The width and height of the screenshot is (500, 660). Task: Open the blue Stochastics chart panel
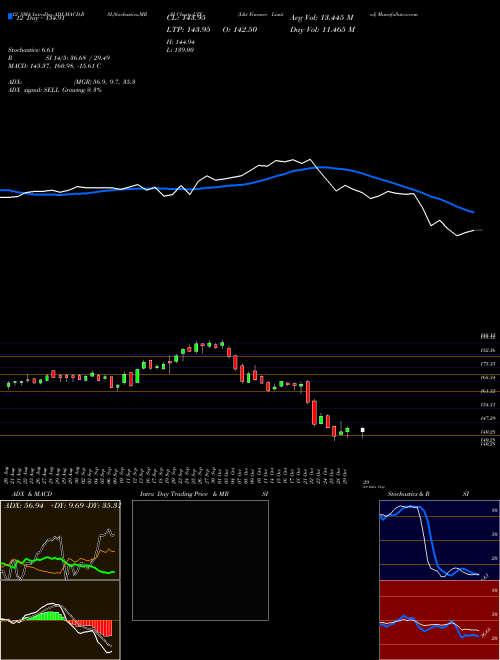(439, 540)
